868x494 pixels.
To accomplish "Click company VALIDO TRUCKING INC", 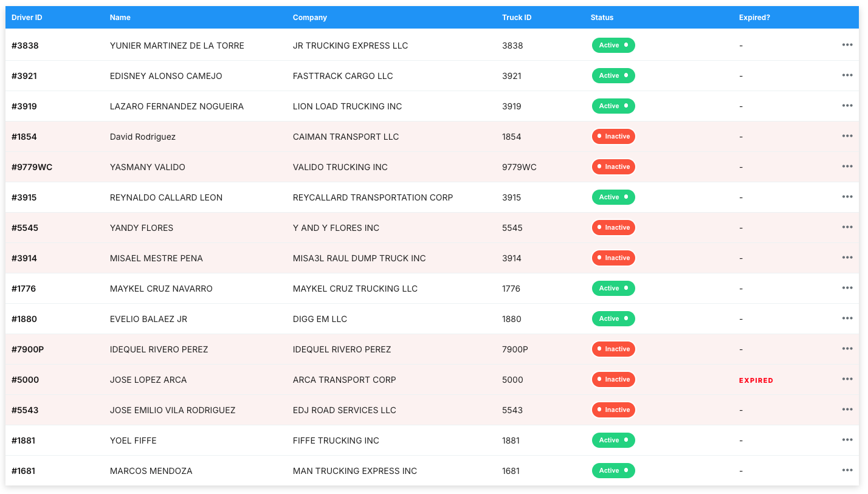I will pyautogui.click(x=340, y=167).
